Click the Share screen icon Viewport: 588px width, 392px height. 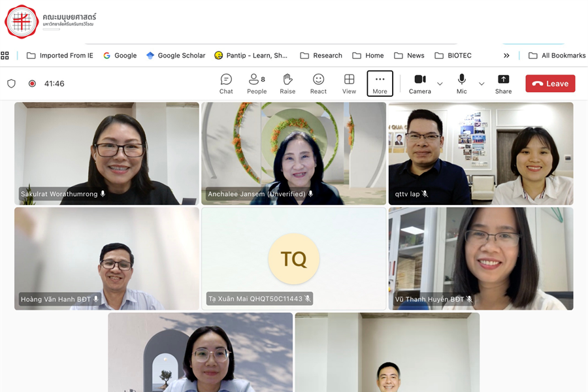[503, 84]
